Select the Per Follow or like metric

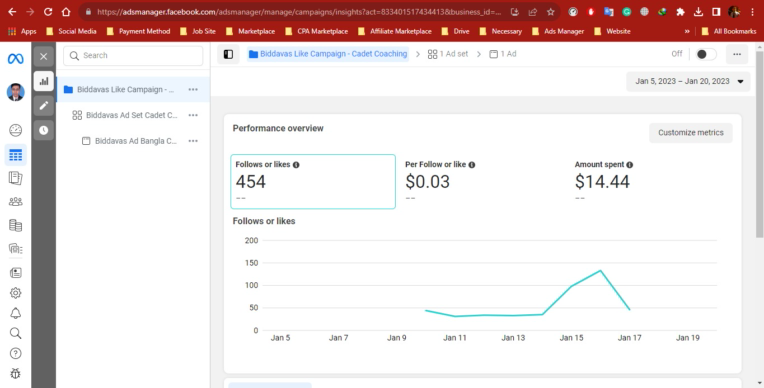click(x=482, y=181)
